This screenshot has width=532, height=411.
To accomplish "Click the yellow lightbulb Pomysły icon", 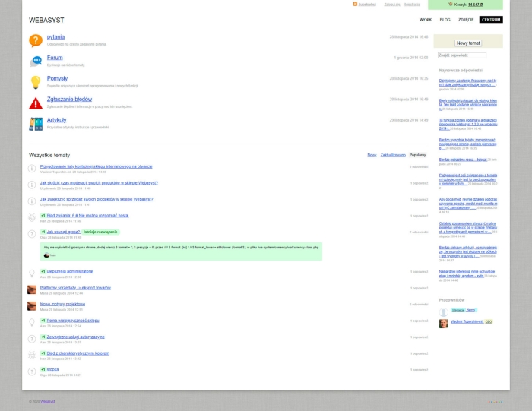I will (x=35, y=82).
